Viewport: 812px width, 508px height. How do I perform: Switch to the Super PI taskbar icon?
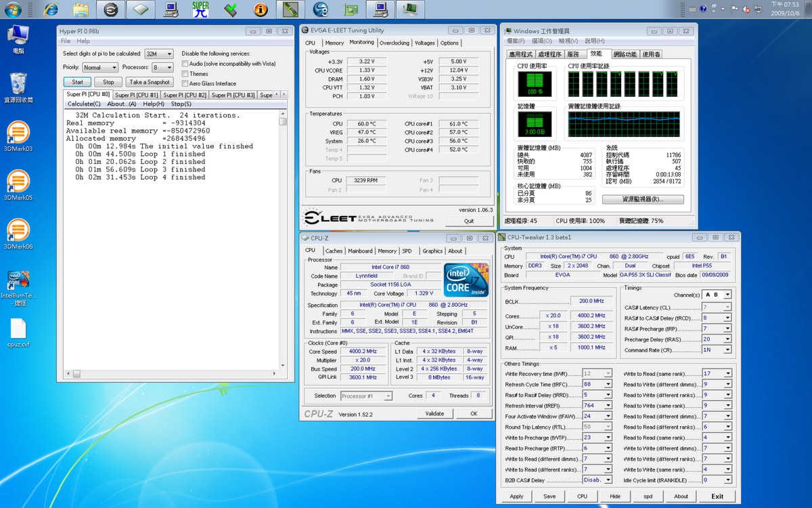tap(200, 9)
